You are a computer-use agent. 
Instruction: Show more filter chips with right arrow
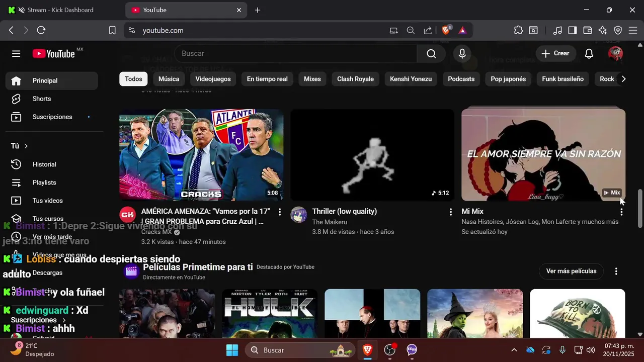click(x=623, y=79)
